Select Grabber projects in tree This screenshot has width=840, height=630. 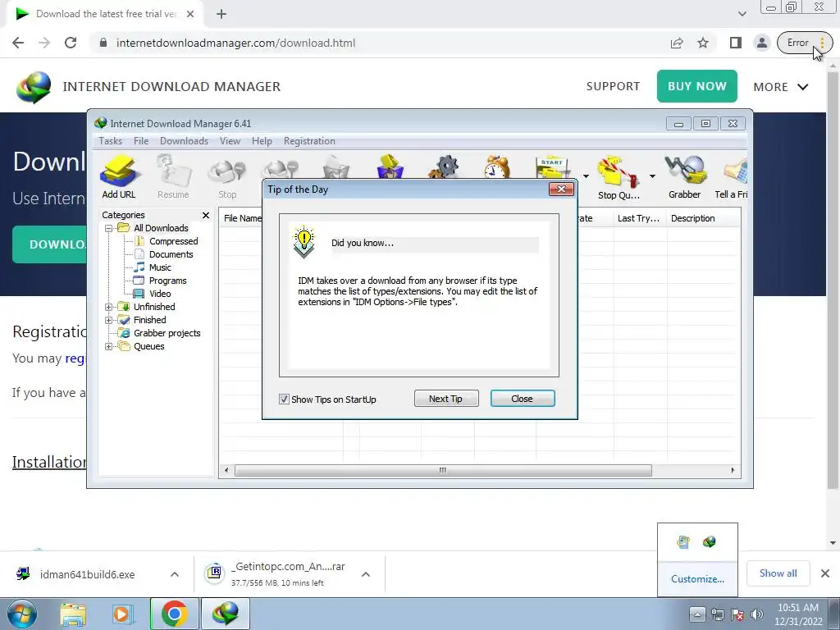(167, 333)
